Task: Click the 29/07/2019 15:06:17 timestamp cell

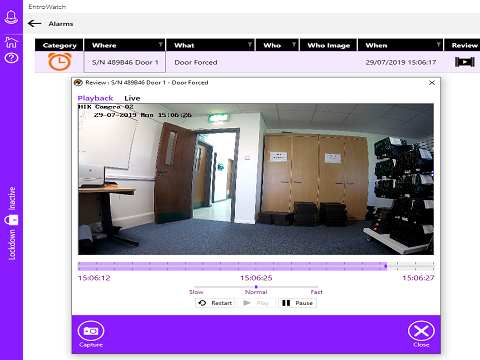Action: coord(401,62)
